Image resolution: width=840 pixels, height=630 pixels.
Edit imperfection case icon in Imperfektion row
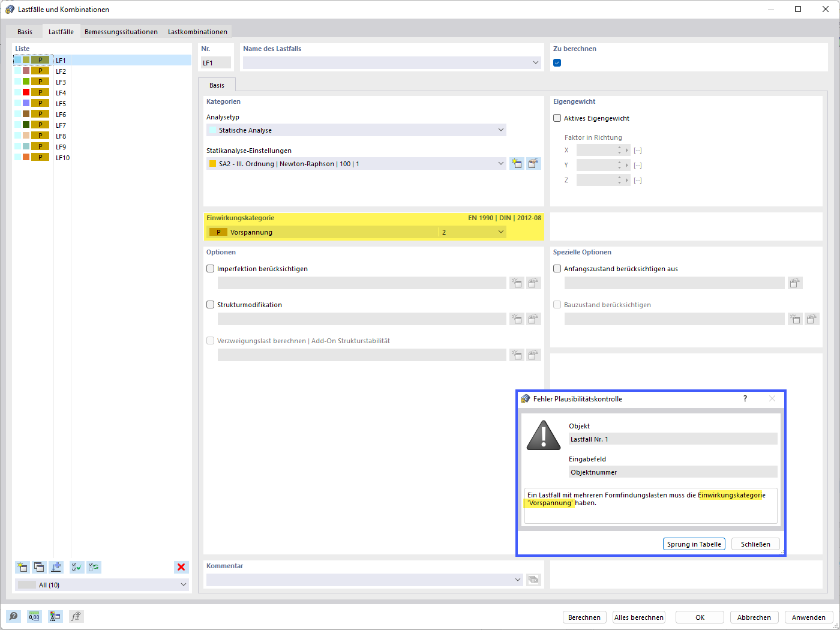click(533, 283)
